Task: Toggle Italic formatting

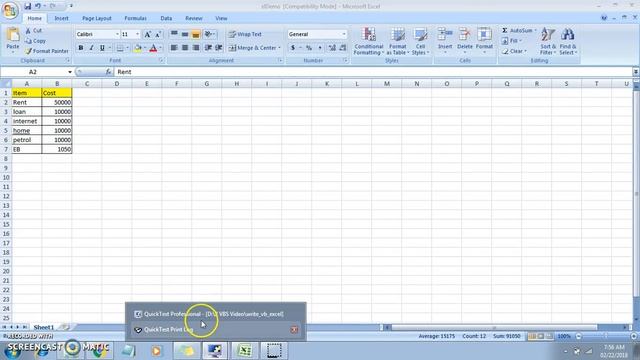Action: [x=91, y=48]
